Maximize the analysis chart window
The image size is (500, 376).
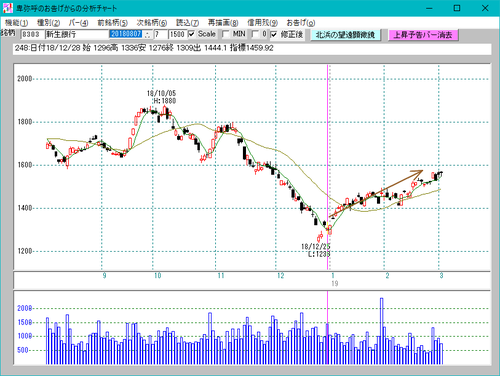pos(457,8)
